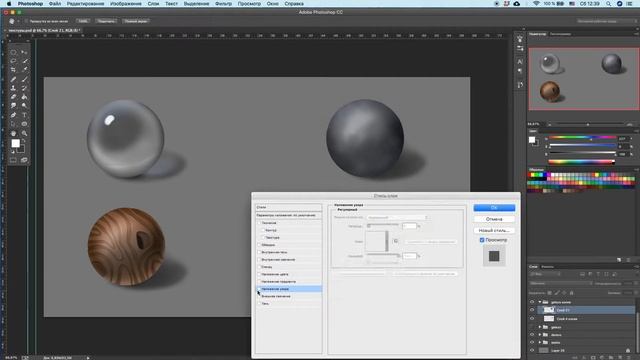Select the Magic Wand tool

24,61
